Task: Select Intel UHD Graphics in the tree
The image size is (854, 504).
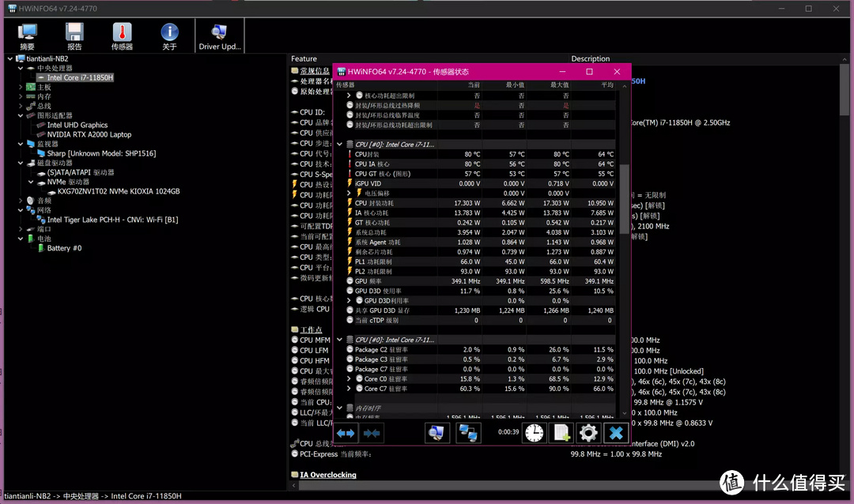Action: 77,125
